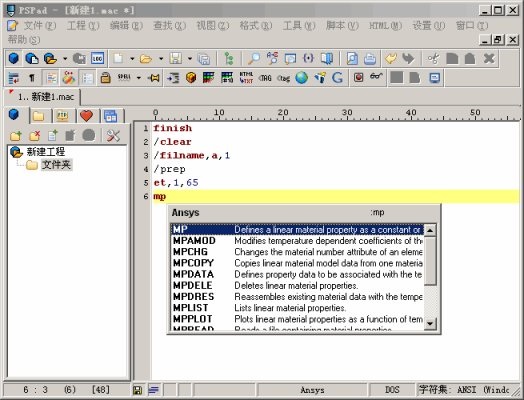Click the Print icon
Screen dimensions: 524x400
point(370,58)
